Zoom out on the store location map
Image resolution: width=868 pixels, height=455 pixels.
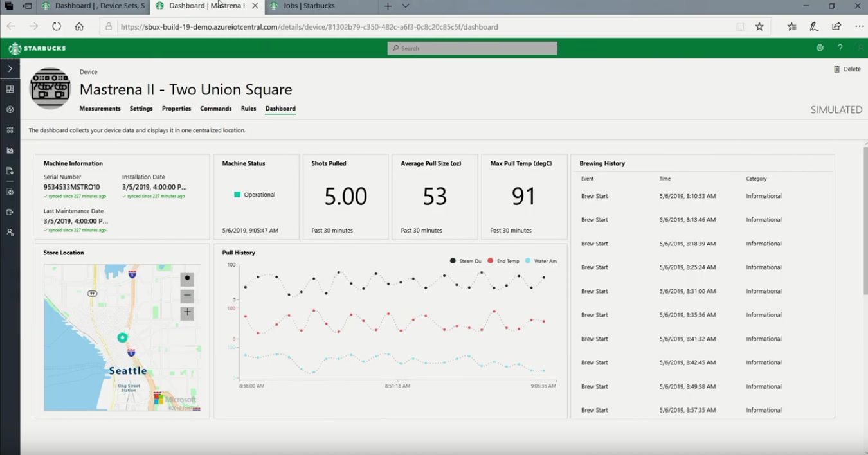[x=187, y=296]
